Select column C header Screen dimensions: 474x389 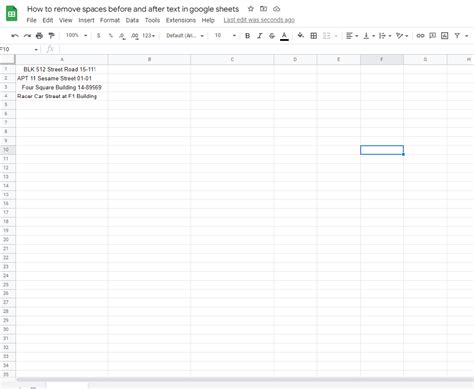pos(232,60)
